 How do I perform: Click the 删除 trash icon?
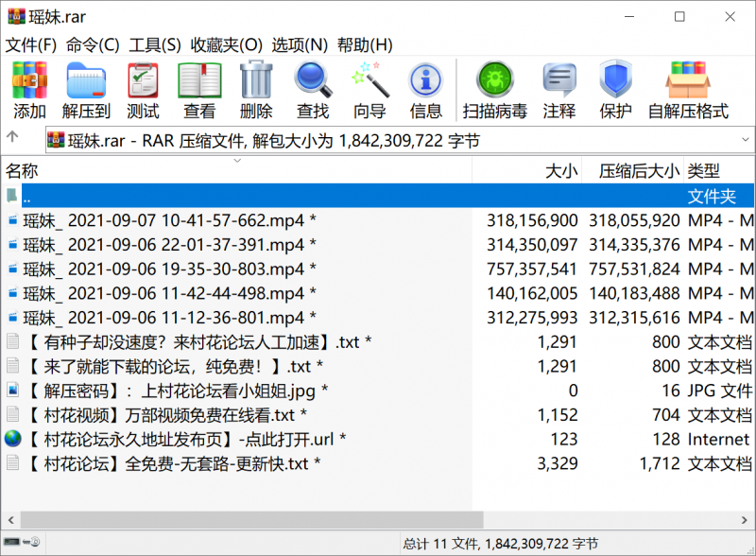coord(256,88)
